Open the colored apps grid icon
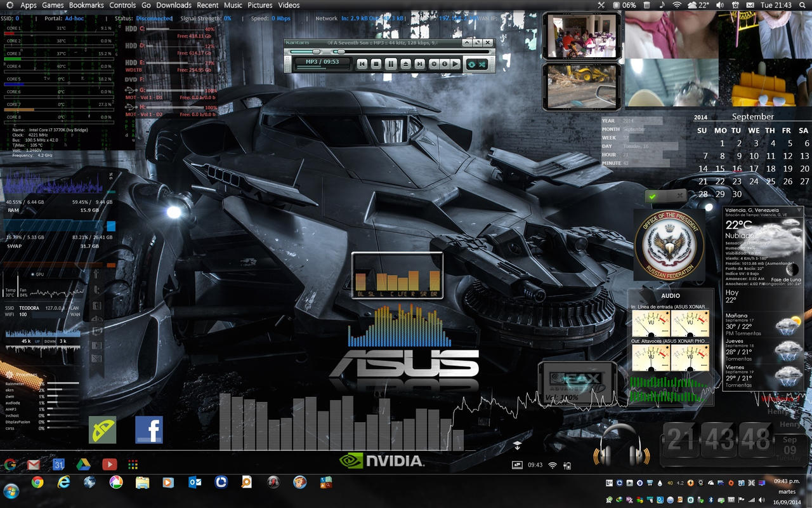This screenshot has width=812, height=508. [133, 465]
